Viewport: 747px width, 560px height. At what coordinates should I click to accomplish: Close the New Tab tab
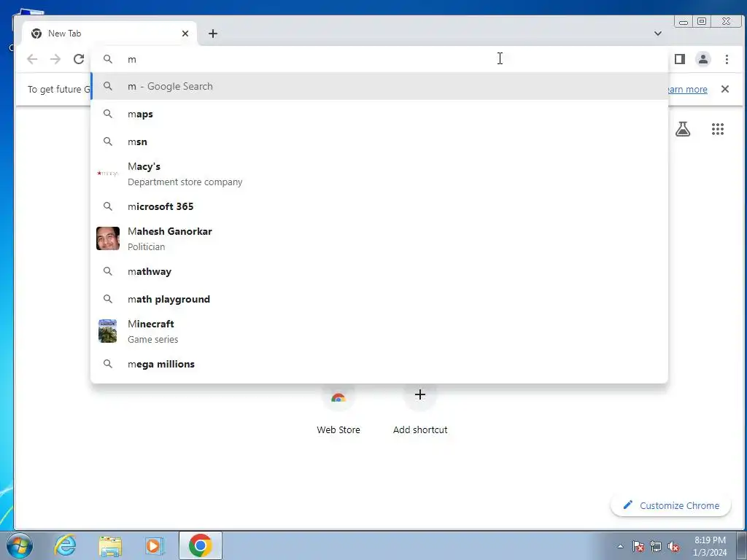coord(185,34)
